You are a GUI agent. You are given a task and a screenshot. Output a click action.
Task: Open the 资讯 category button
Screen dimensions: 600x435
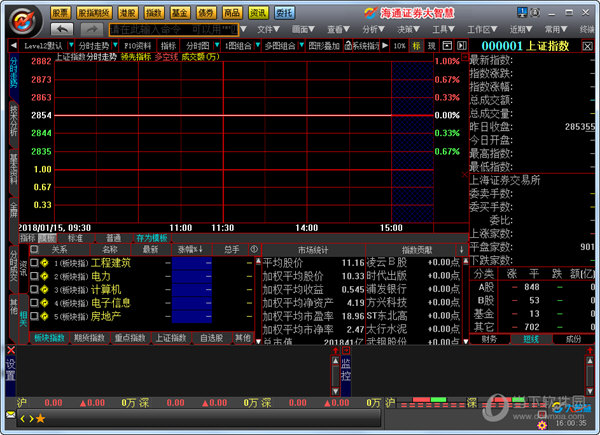pyautogui.click(x=258, y=13)
